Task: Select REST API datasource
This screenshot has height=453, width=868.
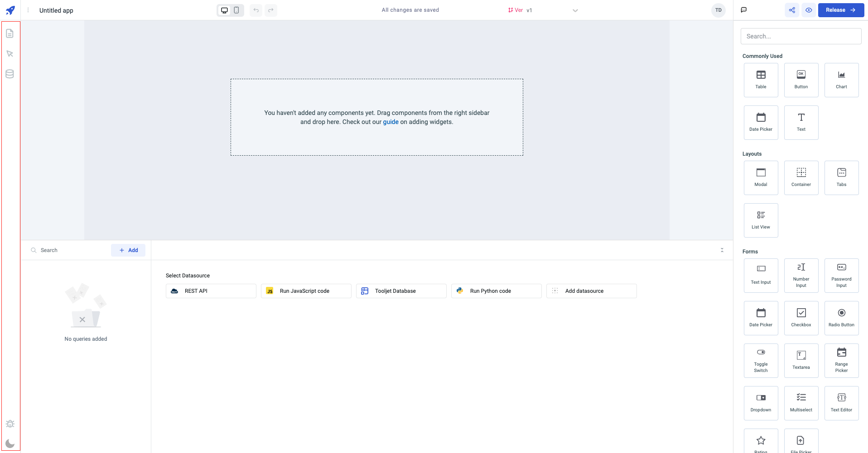Action: click(x=211, y=291)
